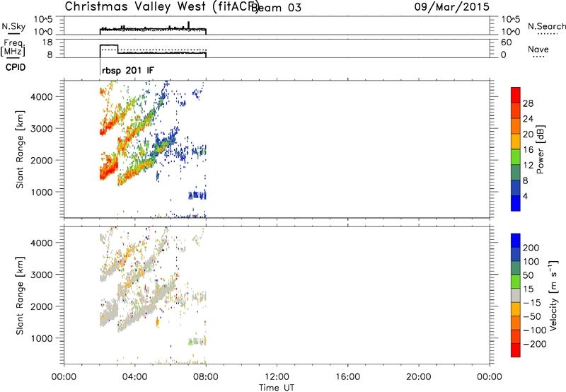
Task: Click the 'Power [dB]' color bar title
Action: pyautogui.click(x=541, y=149)
